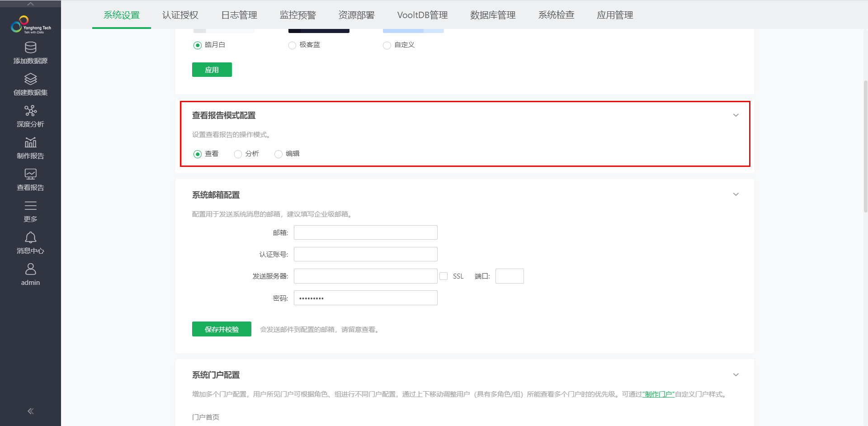
Task: Click the up arrow above the logo
Action: click(x=30, y=4)
